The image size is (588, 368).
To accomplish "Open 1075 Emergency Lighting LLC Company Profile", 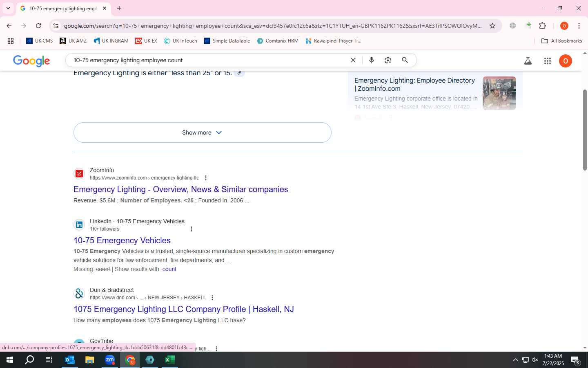I will tap(184, 309).
